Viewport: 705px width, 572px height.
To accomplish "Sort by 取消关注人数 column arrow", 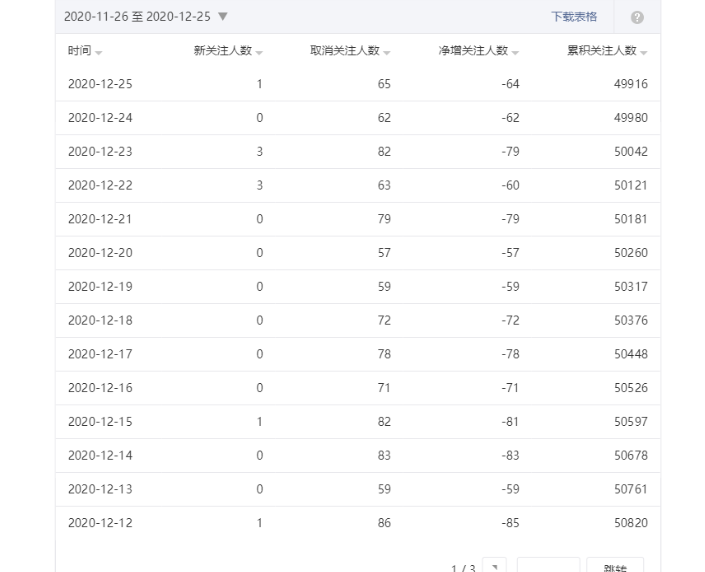I will coord(387,53).
